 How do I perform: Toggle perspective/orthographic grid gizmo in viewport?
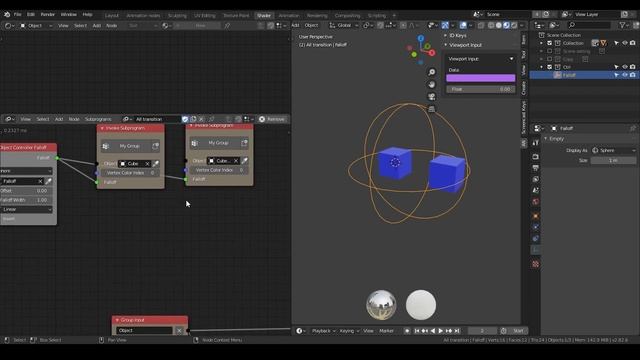pyautogui.click(x=431, y=109)
